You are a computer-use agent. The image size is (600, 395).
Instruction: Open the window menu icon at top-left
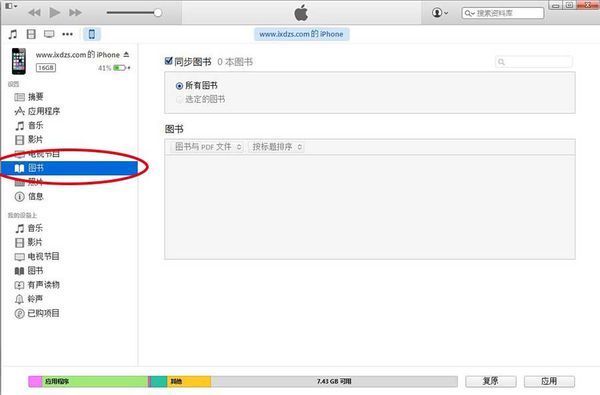pyautogui.click(x=11, y=6)
